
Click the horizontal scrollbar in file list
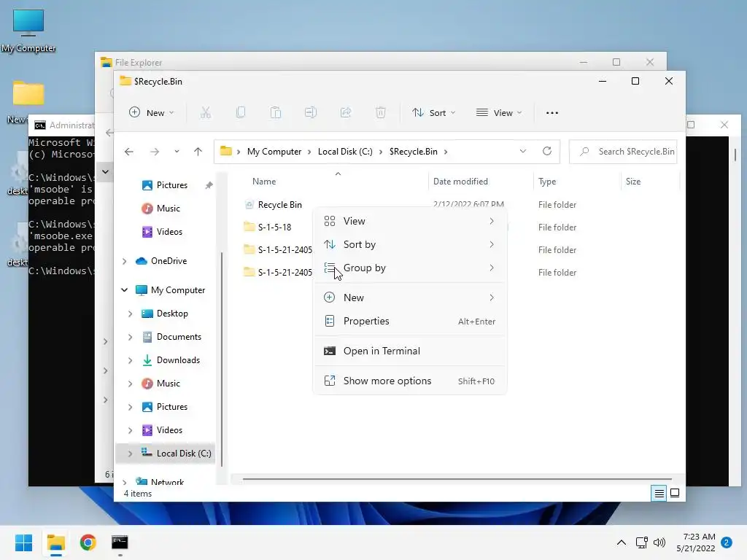[457, 479]
